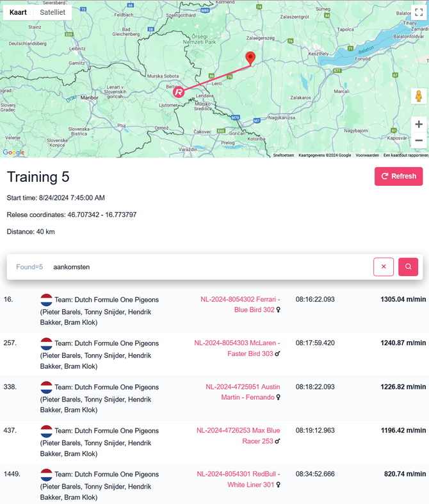Click Dutch flag in row 437
429x504 pixels.
(46, 431)
